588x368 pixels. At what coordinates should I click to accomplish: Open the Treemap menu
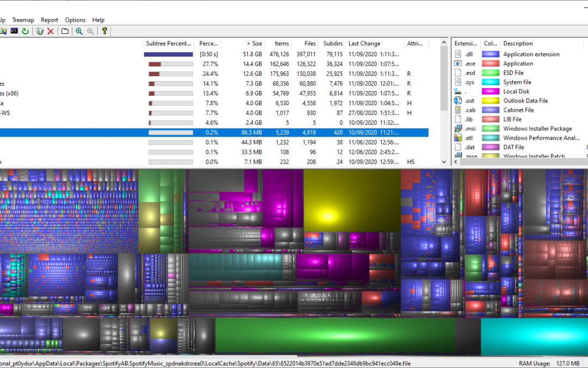[x=23, y=20]
